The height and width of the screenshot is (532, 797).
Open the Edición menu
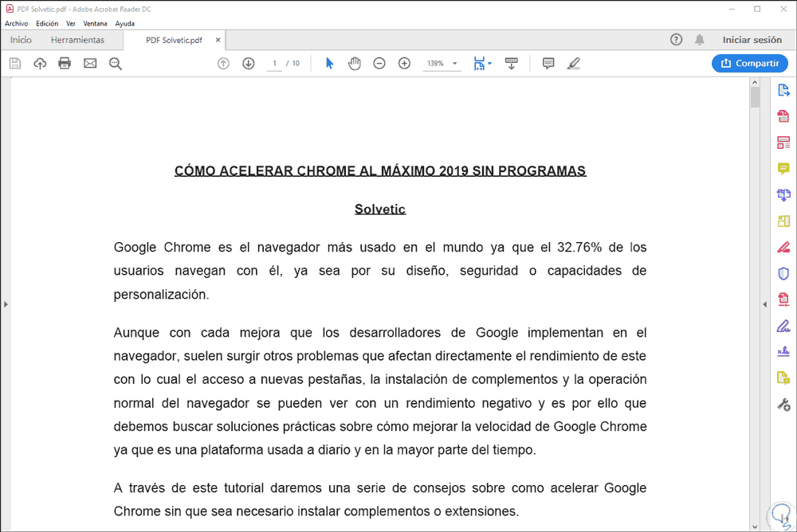tap(47, 23)
